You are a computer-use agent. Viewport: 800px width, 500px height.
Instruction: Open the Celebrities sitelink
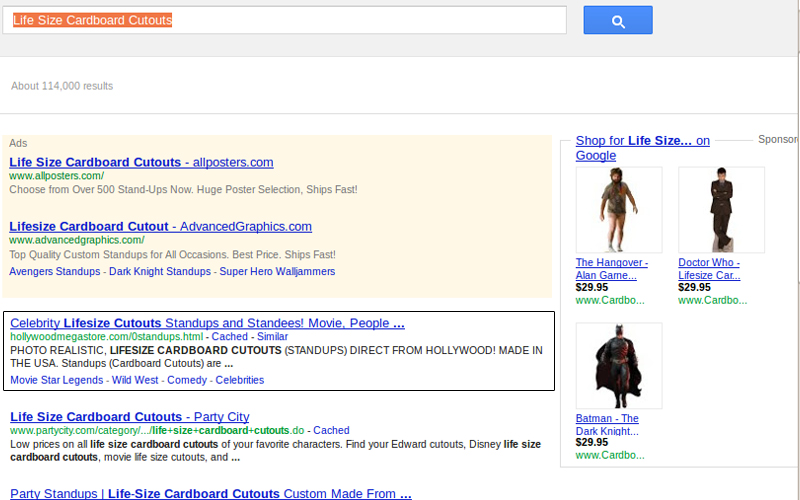click(x=240, y=380)
